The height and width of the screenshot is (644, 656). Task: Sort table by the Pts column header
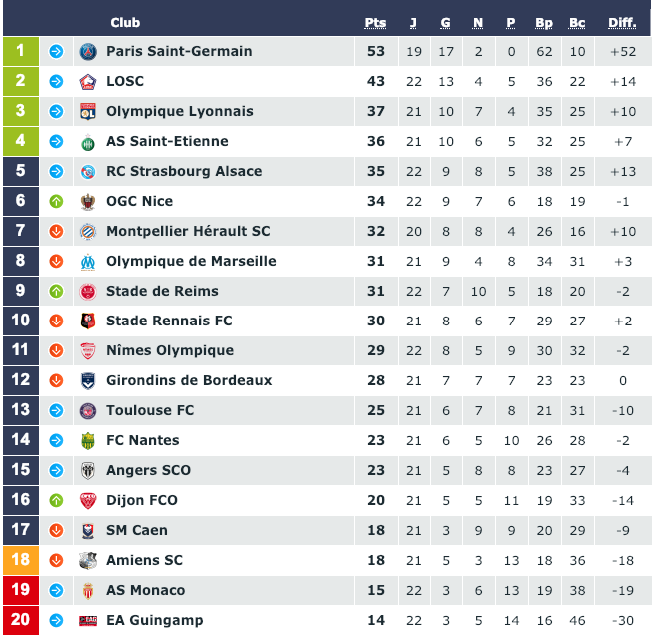[375, 23]
